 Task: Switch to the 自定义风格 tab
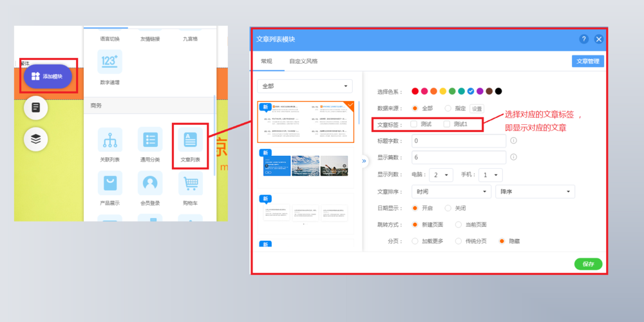[303, 61]
